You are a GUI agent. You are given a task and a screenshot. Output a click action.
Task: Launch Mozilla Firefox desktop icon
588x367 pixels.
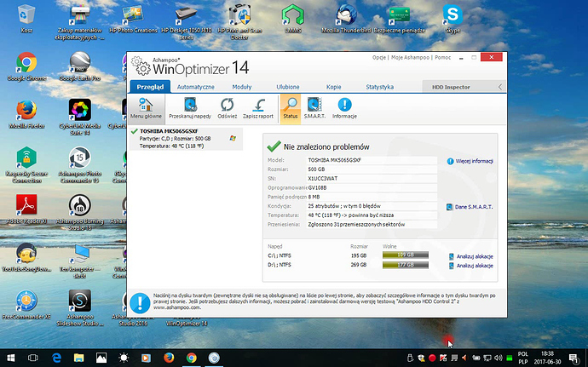tap(26, 114)
